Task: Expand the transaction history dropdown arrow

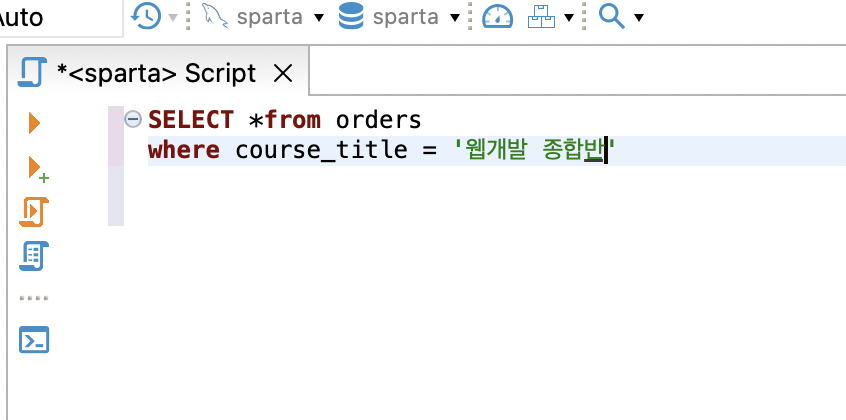Action: (x=173, y=18)
